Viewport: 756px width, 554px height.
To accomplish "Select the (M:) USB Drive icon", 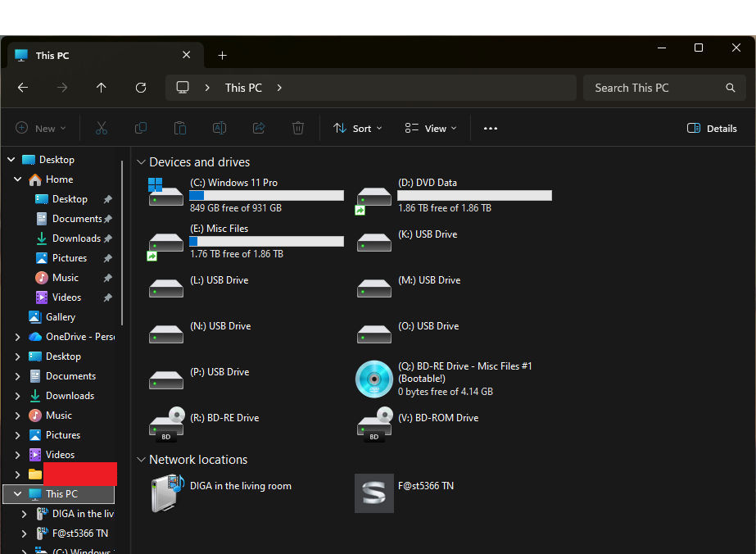I will [374, 288].
